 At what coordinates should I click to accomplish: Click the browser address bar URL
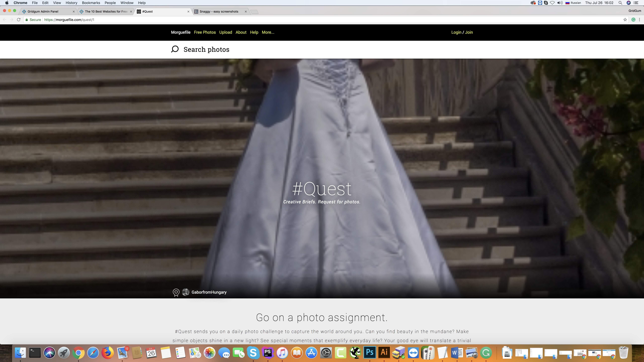[x=69, y=20]
